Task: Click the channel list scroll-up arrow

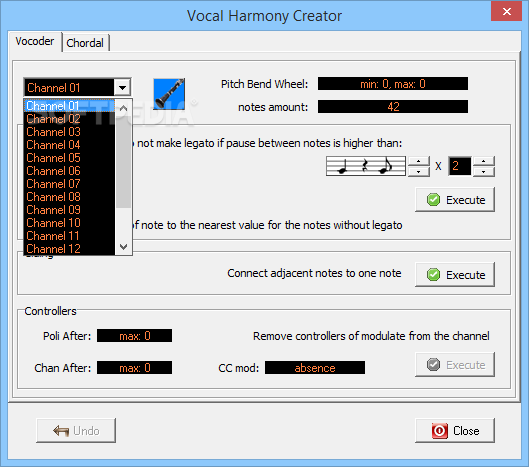Action: click(123, 108)
